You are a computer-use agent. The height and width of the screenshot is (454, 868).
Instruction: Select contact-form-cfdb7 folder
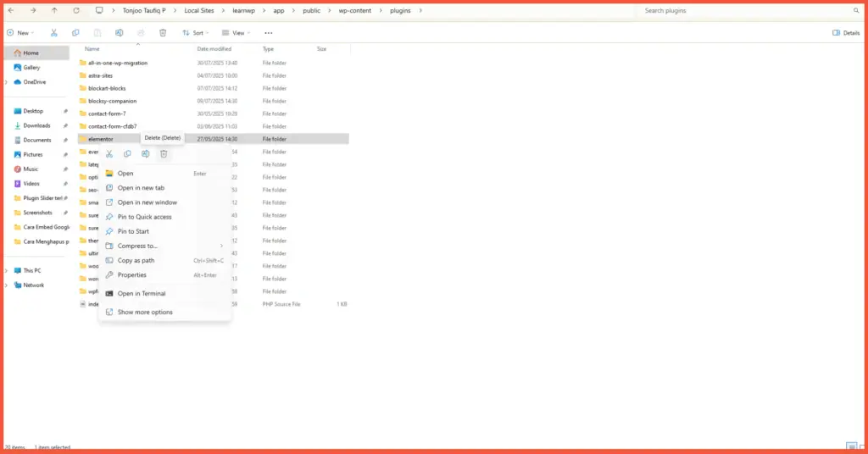pyautogui.click(x=213, y=127)
